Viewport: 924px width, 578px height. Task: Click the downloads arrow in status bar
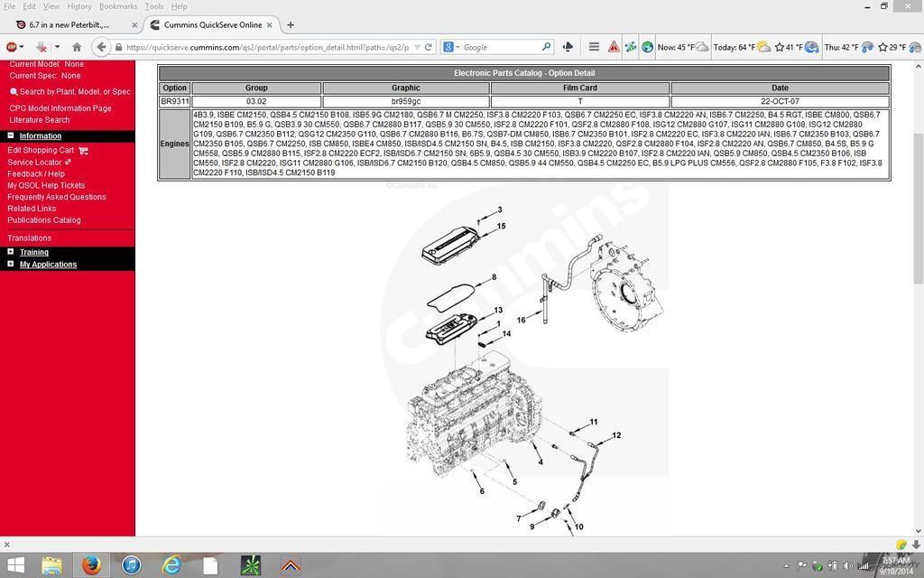click(915, 545)
